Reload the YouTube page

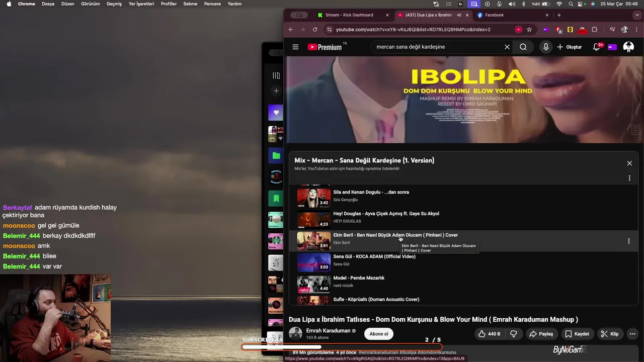pos(315,29)
